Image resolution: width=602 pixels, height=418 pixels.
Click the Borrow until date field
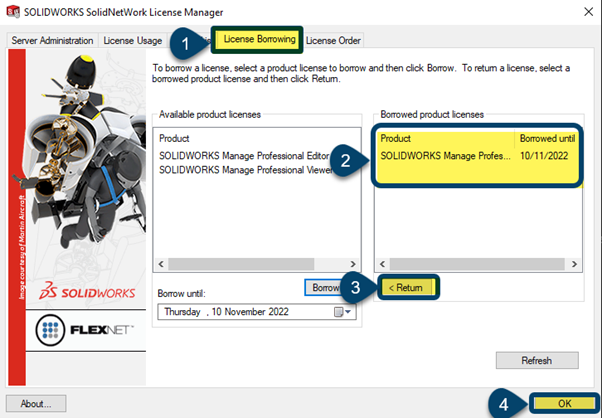click(x=256, y=312)
